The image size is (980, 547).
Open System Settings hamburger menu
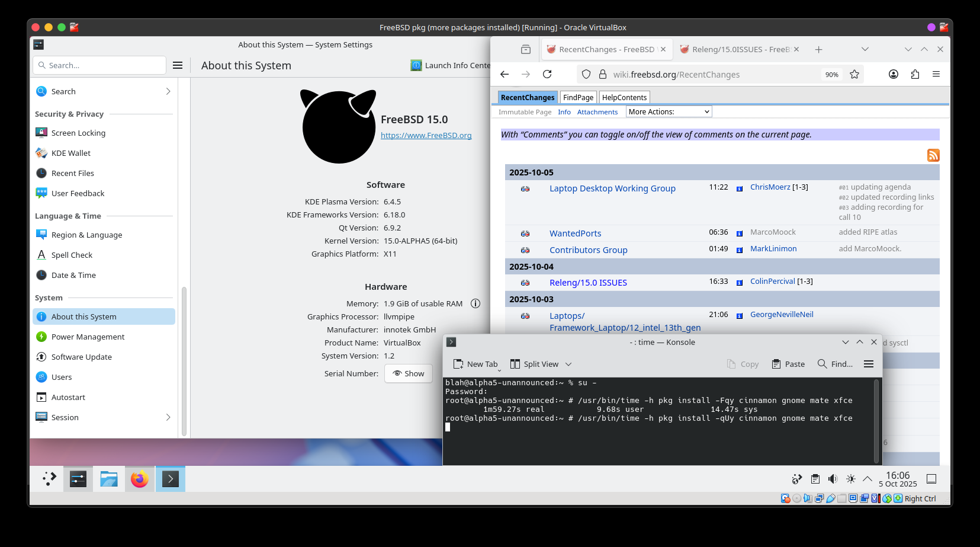pos(178,65)
